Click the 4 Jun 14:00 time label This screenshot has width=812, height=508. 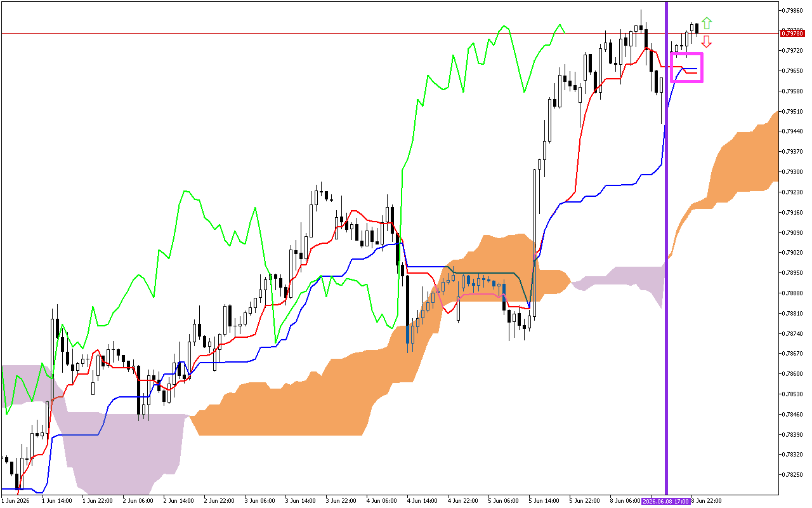[422, 501]
